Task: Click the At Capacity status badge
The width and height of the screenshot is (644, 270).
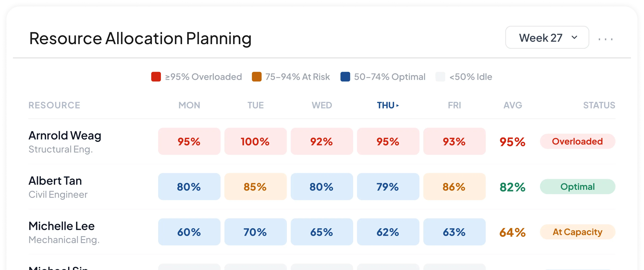Action: [x=577, y=232]
